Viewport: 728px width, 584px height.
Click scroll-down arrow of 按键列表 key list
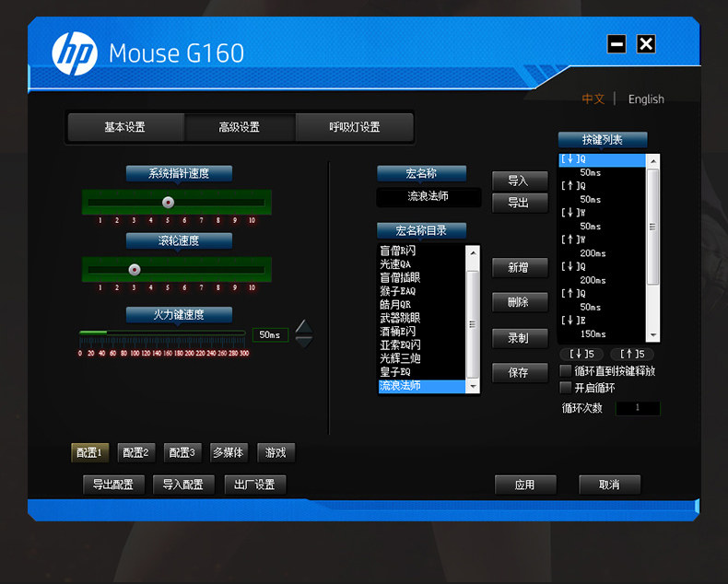point(652,335)
